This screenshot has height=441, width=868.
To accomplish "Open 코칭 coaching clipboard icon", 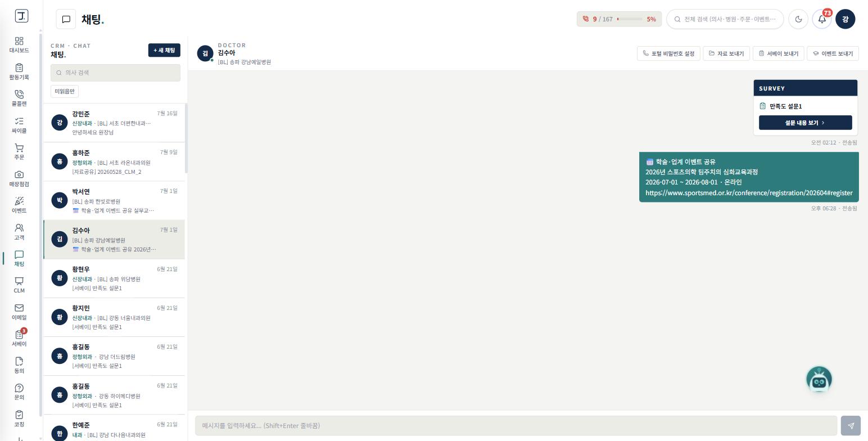I will pos(19,418).
